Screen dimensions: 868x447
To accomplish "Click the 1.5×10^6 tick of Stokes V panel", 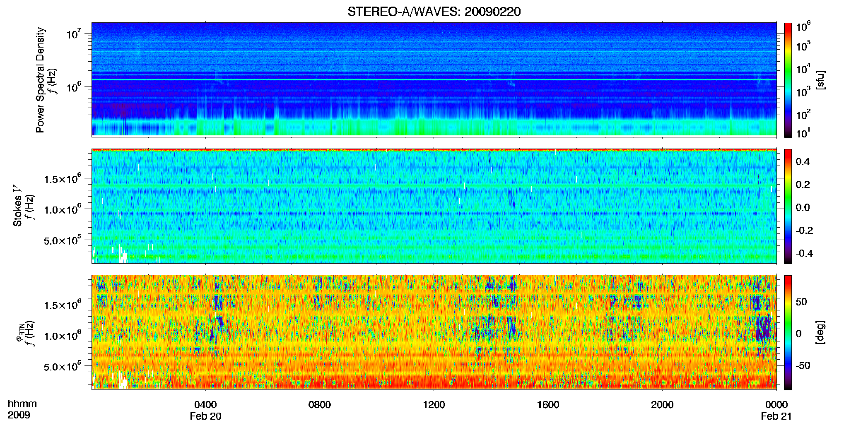I will click(63, 179).
